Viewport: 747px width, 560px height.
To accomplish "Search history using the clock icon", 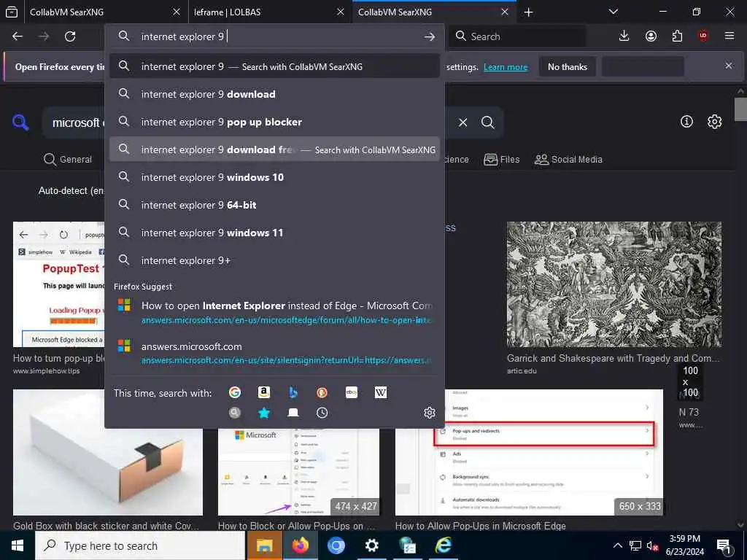I will (x=322, y=413).
